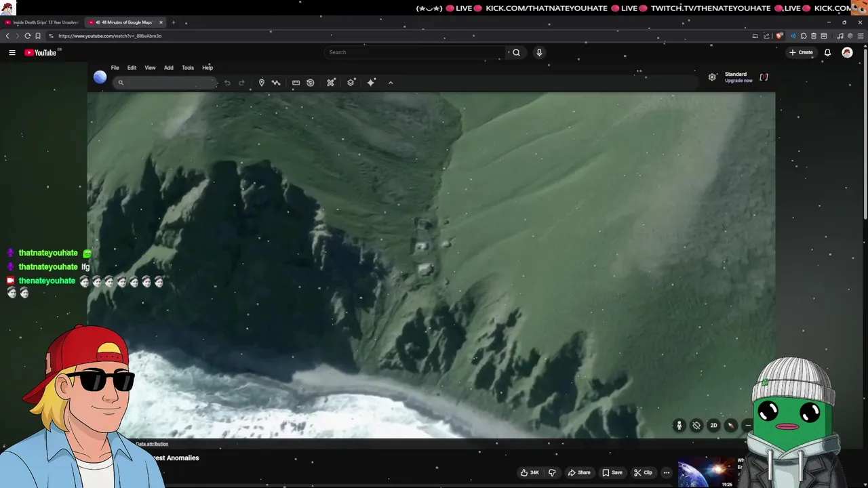Open the recommended video thumbnail showing Earth
868x488 pixels.
708,472
